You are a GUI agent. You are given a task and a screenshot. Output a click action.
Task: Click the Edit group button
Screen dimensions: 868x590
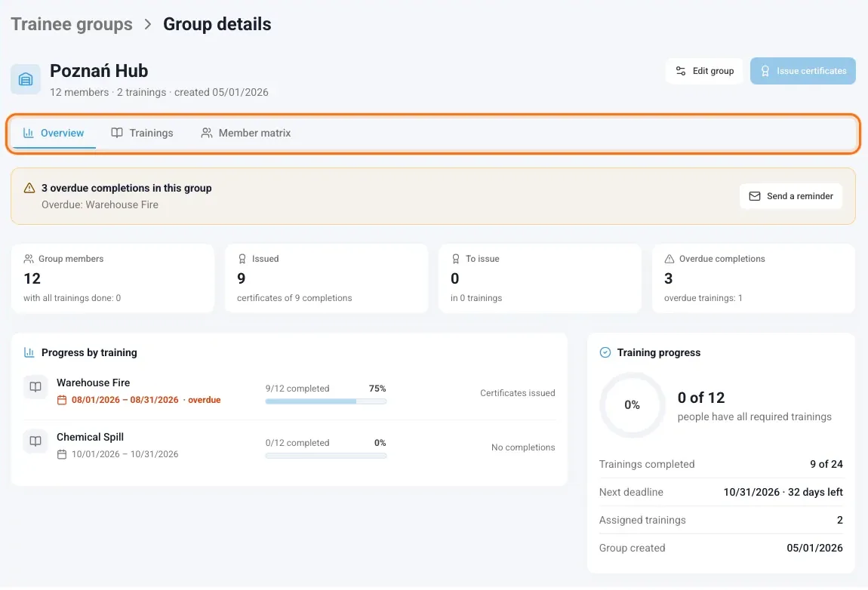tap(704, 71)
